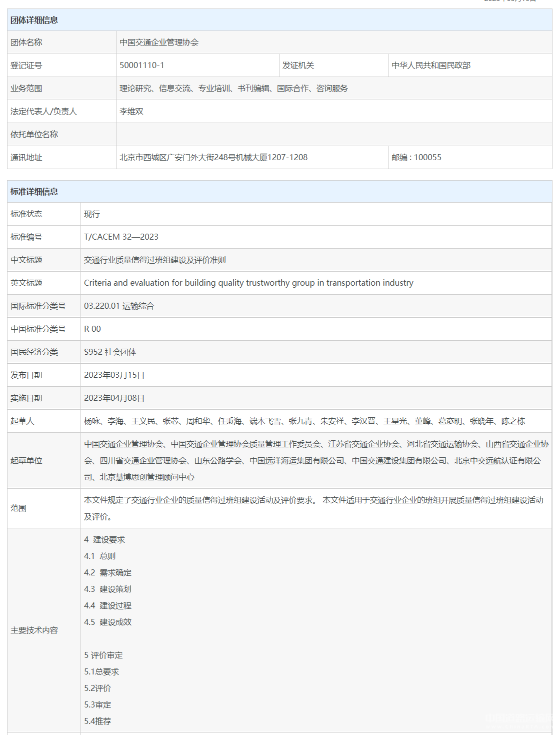Click the 中文标题 label

pyautogui.click(x=26, y=260)
